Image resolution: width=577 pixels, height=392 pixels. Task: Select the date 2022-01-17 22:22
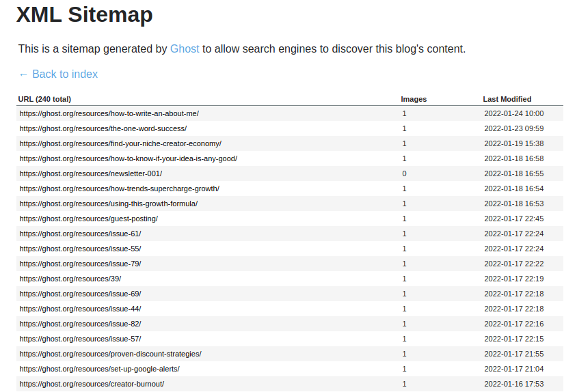pos(513,264)
